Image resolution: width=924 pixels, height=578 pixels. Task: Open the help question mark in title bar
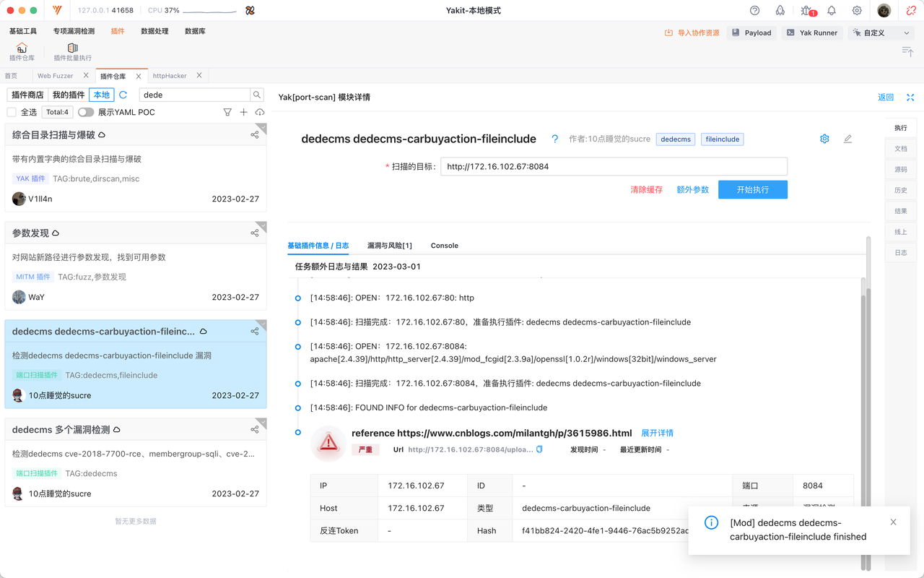pos(755,11)
